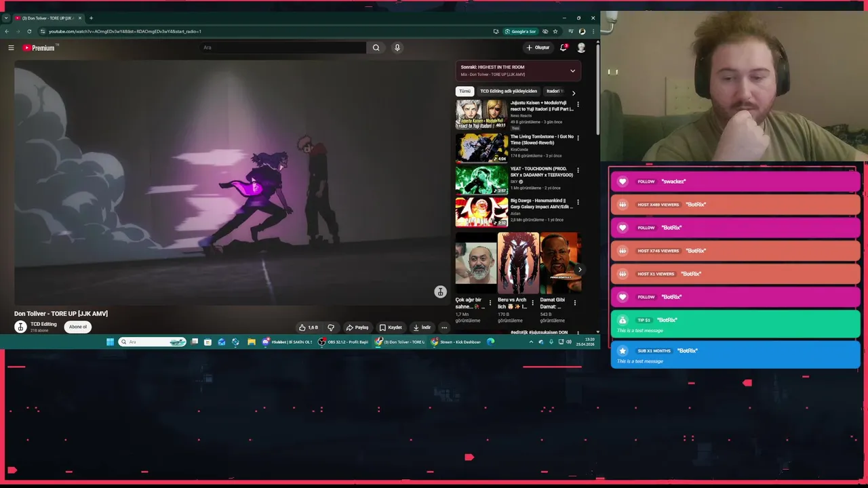Open File Explorer from taskbar
Viewport: 868px width, 488px height.
click(x=251, y=342)
